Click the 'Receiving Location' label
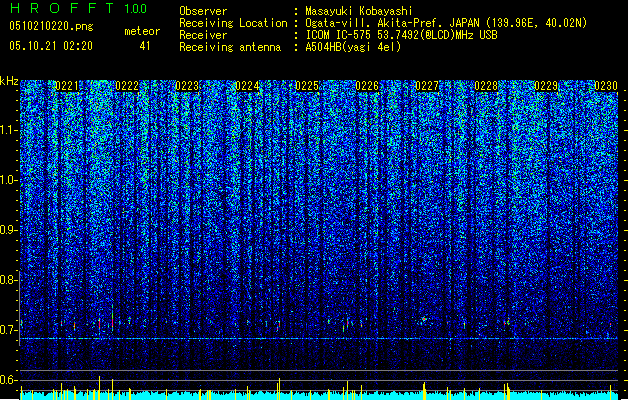This screenshot has width=629, height=400. (x=233, y=23)
